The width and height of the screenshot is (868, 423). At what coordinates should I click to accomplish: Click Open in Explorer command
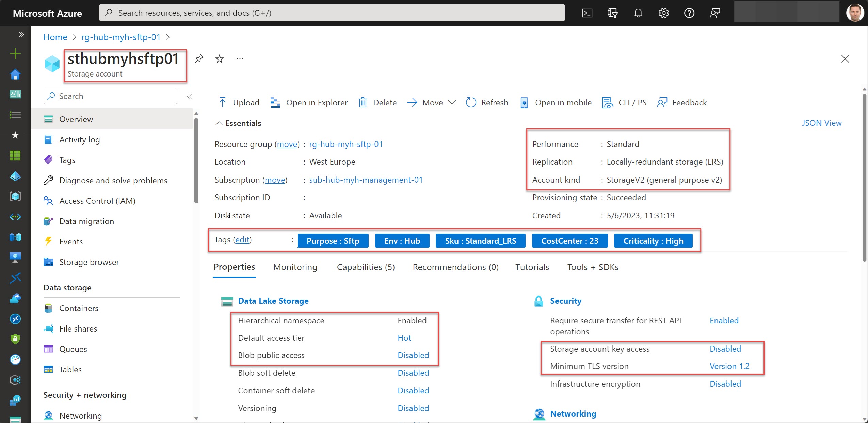(309, 102)
